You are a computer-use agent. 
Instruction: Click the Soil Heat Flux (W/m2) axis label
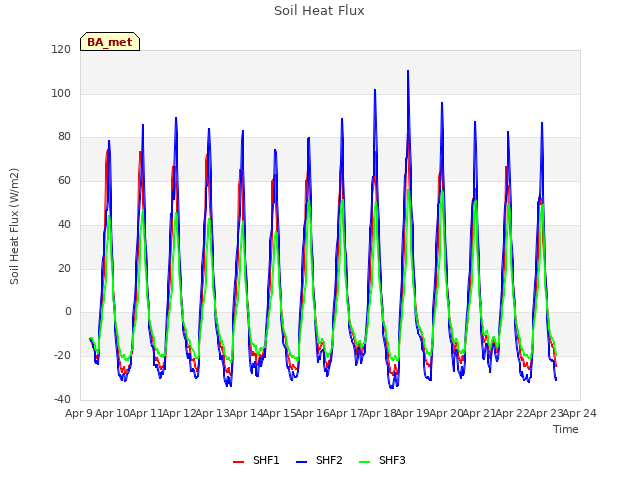click(14, 226)
